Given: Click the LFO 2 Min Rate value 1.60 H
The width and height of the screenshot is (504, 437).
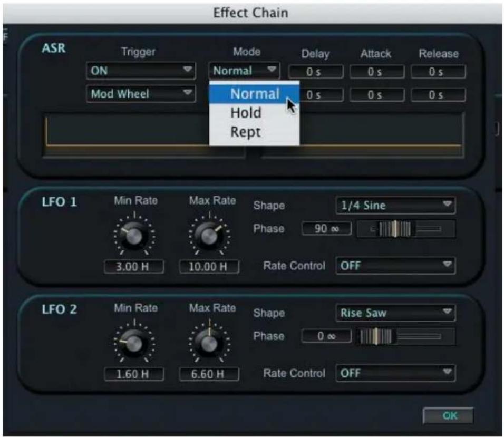Looking at the screenshot, I should click(x=134, y=374).
